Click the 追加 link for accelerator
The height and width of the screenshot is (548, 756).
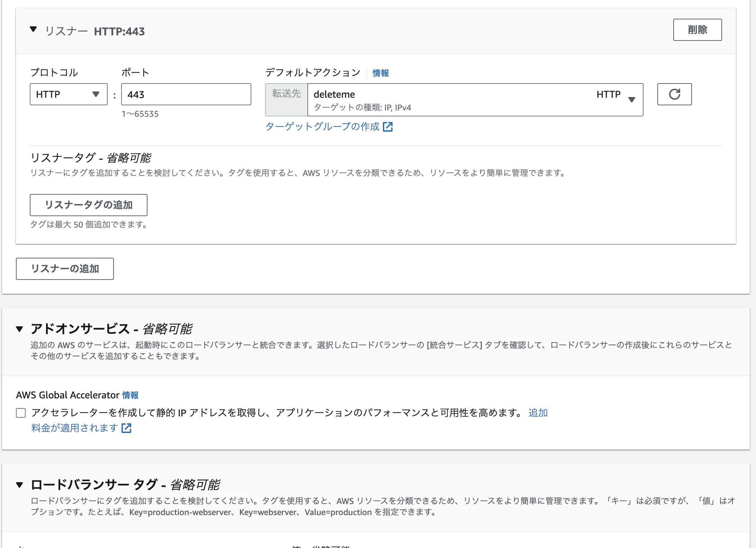(x=538, y=413)
